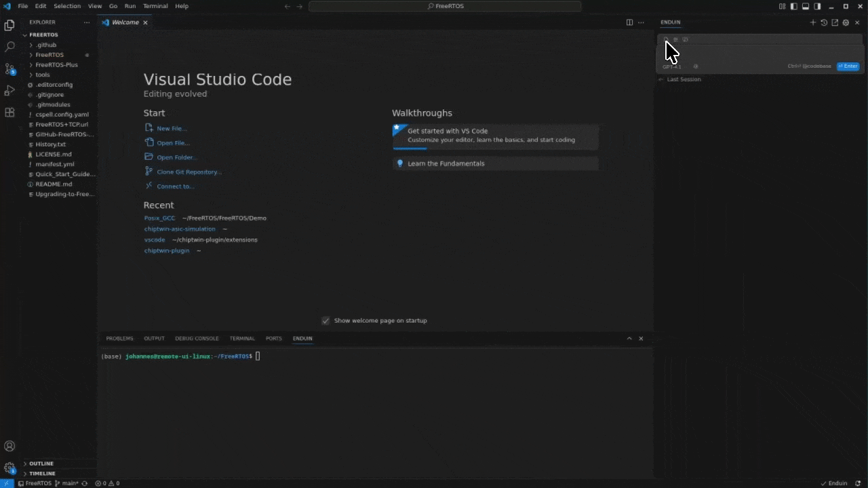The height and width of the screenshot is (488, 868).
Task: Go back with the navigation arrow
Action: click(x=288, y=6)
